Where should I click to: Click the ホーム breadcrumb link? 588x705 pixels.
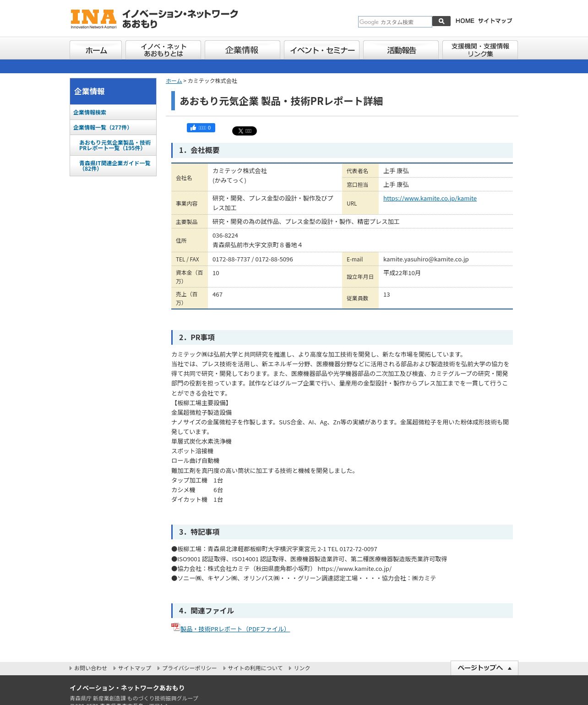[174, 81]
